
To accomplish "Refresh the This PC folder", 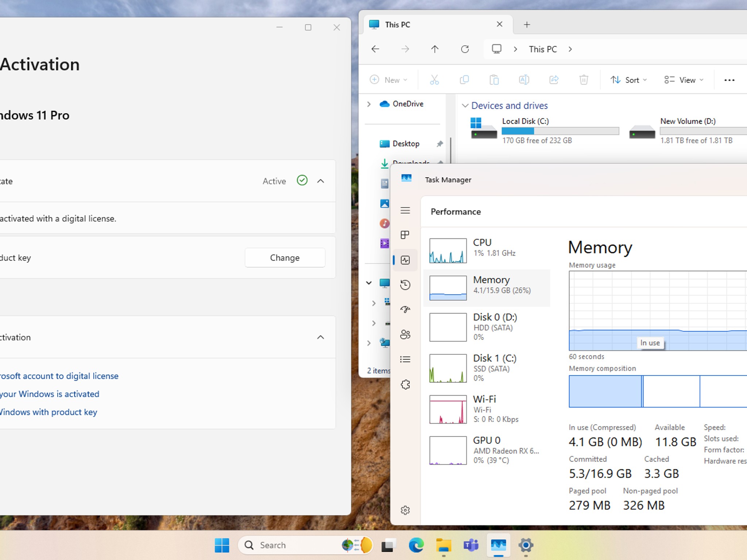I will click(x=465, y=49).
